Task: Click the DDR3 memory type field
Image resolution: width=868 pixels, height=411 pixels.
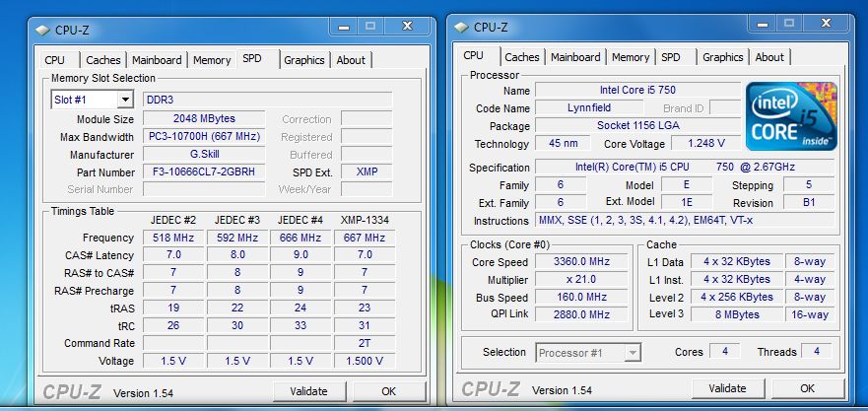Action: pyautogui.click(x=267, y=100)
